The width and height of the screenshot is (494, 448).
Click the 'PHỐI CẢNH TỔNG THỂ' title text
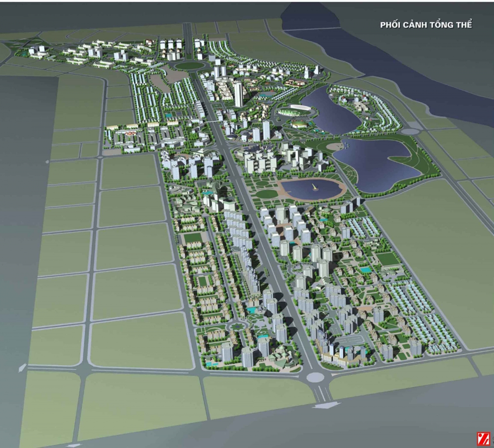(426, 24)
